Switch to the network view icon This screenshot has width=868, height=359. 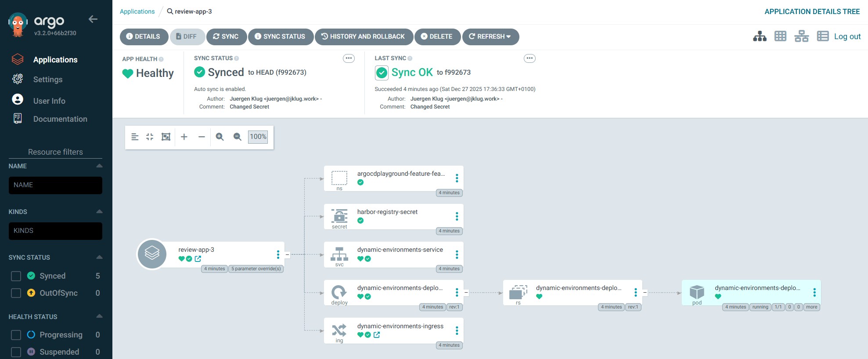point(801,36)
